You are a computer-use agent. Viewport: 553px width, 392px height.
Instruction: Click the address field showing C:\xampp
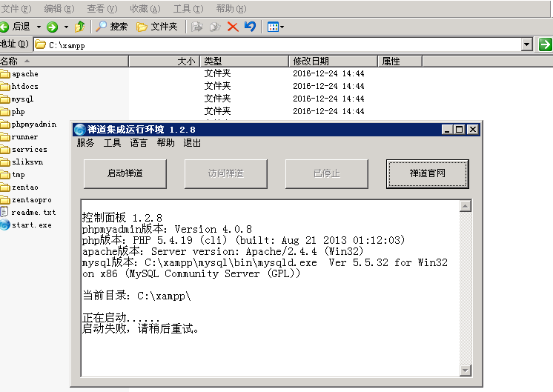277,44
